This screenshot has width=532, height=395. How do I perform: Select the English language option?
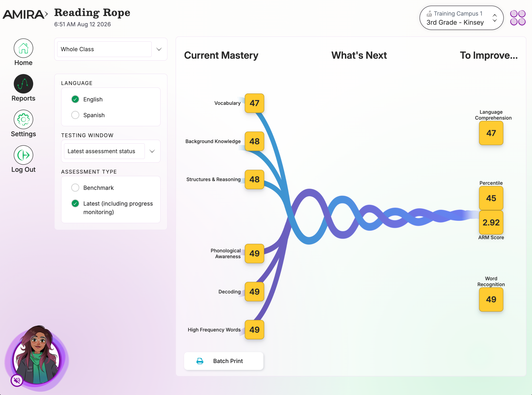(75, 99)
